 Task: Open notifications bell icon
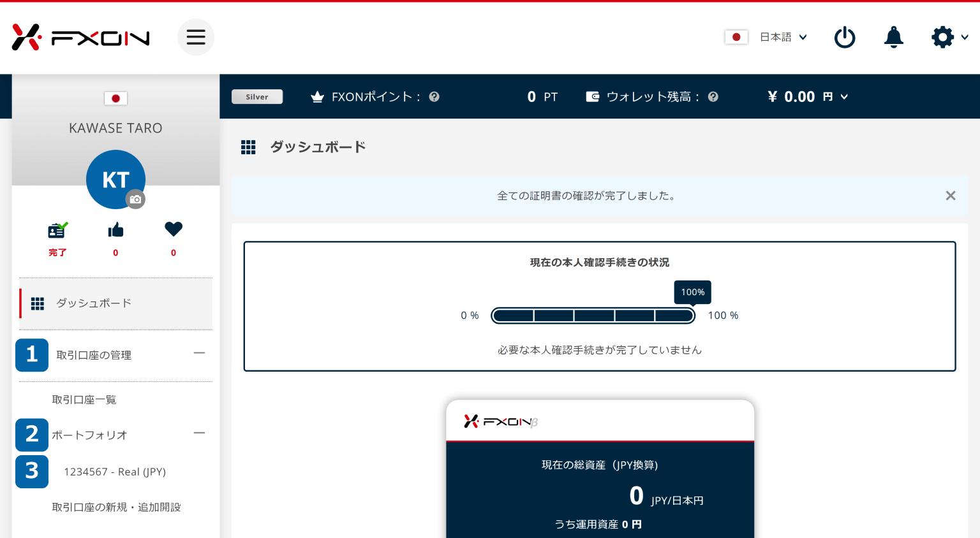point(893,37)
